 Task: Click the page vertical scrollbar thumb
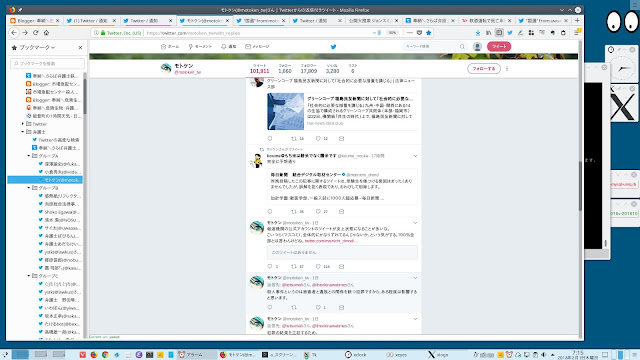580,186
